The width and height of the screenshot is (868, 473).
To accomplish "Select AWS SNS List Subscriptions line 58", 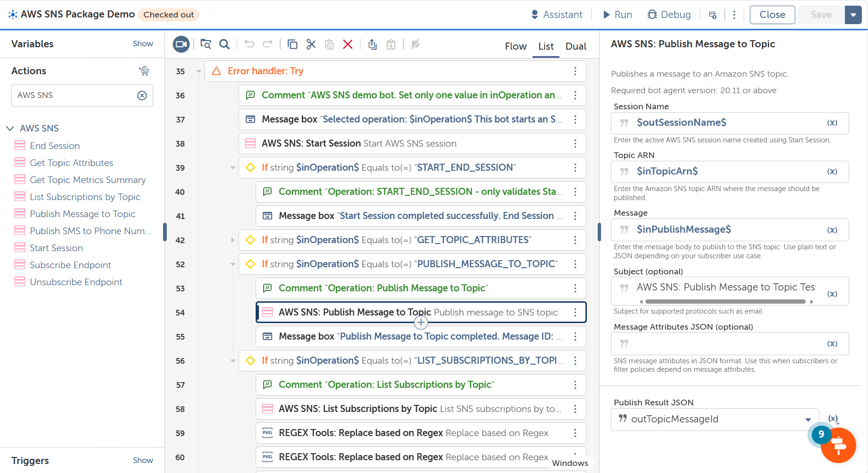I will [421, 409].
